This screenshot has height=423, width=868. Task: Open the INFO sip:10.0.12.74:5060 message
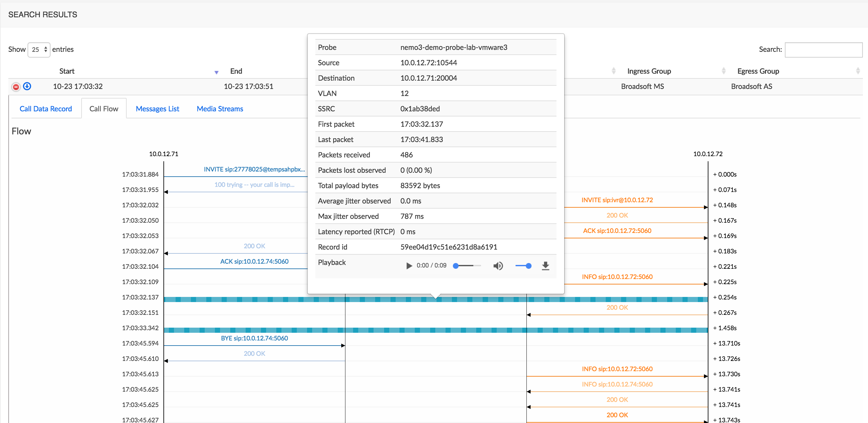pyautogui.click(x=617, y=384)
